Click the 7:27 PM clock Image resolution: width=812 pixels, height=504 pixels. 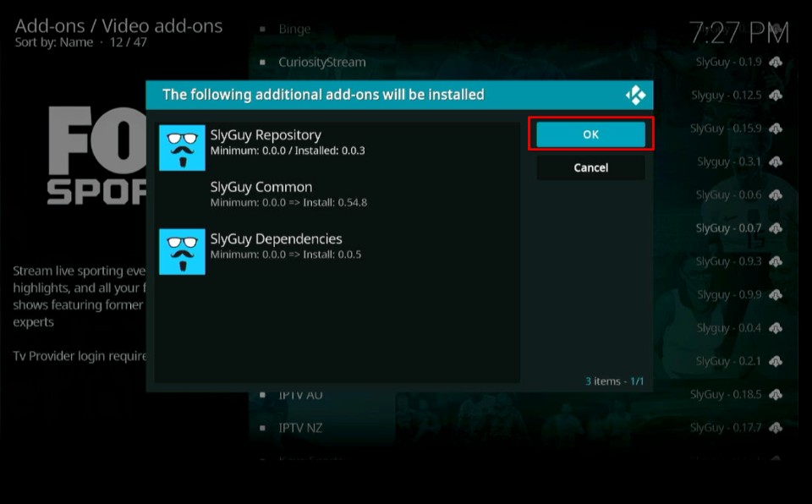739,33
